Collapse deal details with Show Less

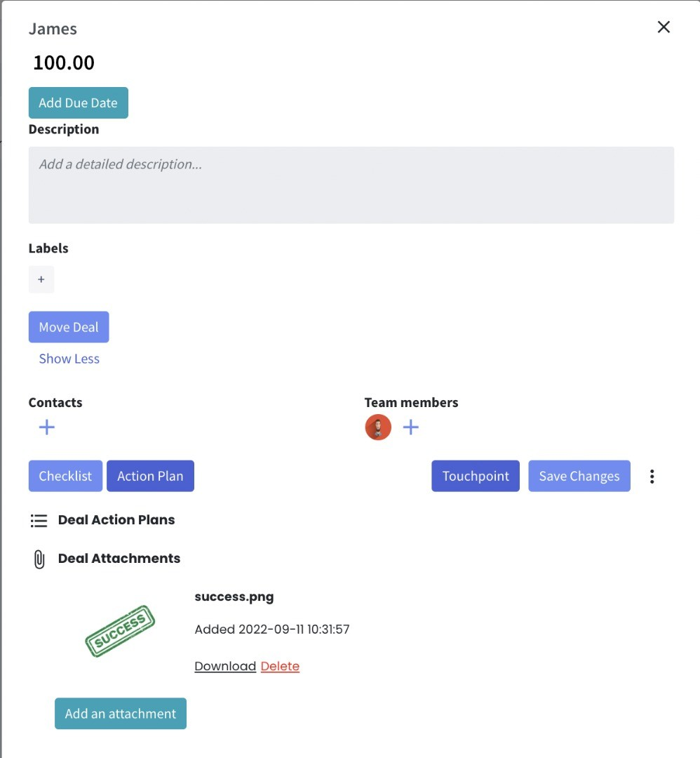68,359
